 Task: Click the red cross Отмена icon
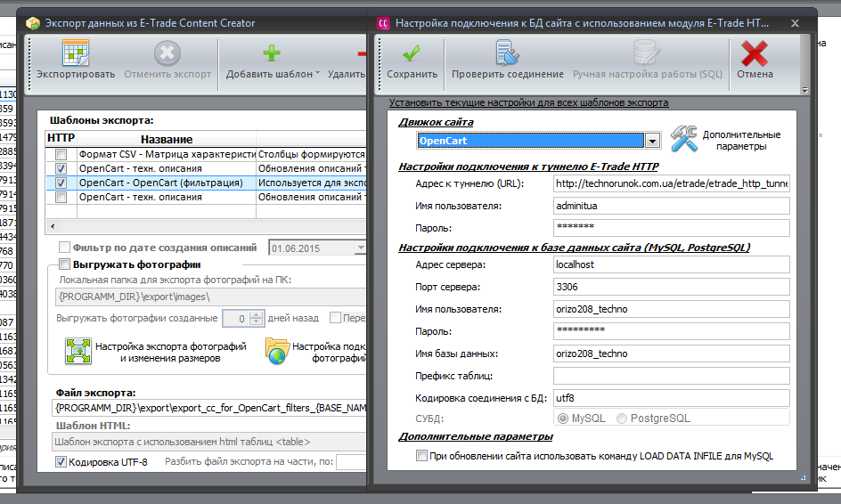click(x=754, y=53)
